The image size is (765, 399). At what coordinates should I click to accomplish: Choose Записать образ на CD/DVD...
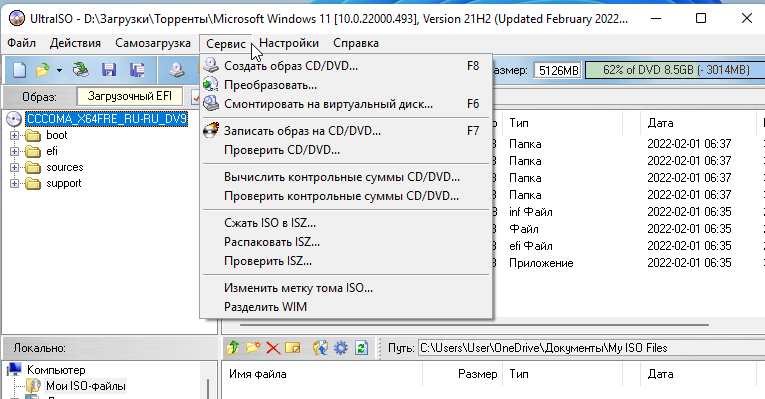pos(345,131)
